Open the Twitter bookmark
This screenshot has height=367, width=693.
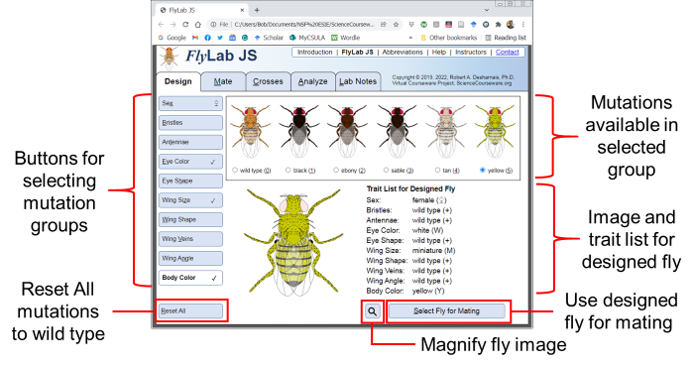[220, 38]
